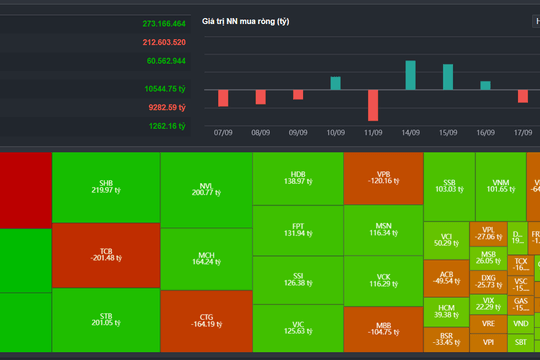Select the MSB 26.05 tỷ tile
The height and width of the screenshot is (360, 540).
pyautogui.click(x=488, y=258)
